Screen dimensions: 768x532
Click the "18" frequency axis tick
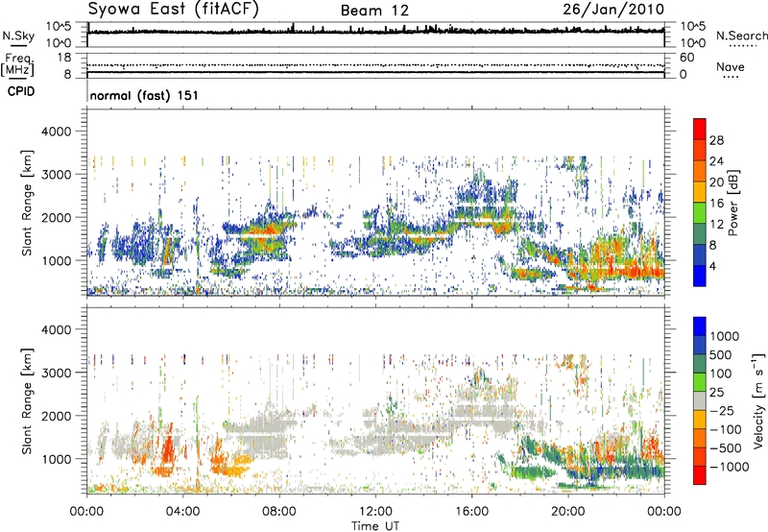64,58
